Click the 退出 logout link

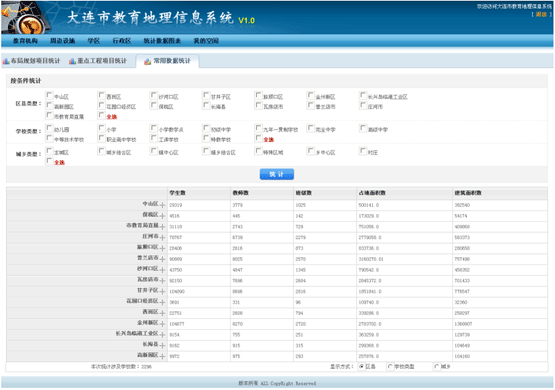coord(541,15)
